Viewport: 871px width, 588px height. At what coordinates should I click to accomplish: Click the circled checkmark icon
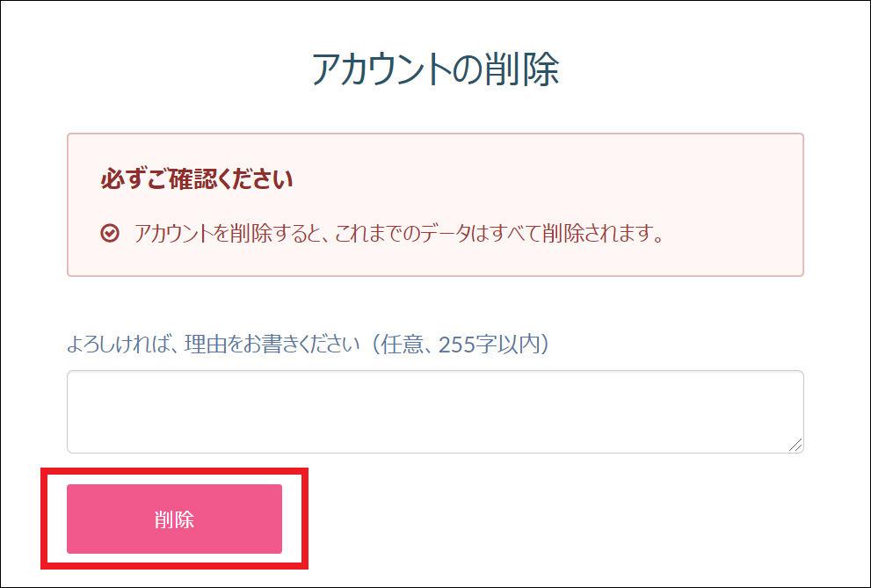point(110,233)
